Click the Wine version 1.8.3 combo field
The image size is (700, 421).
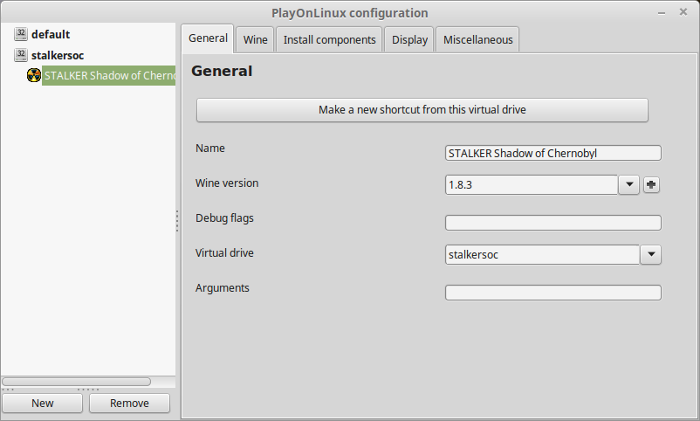pos(531,185)
